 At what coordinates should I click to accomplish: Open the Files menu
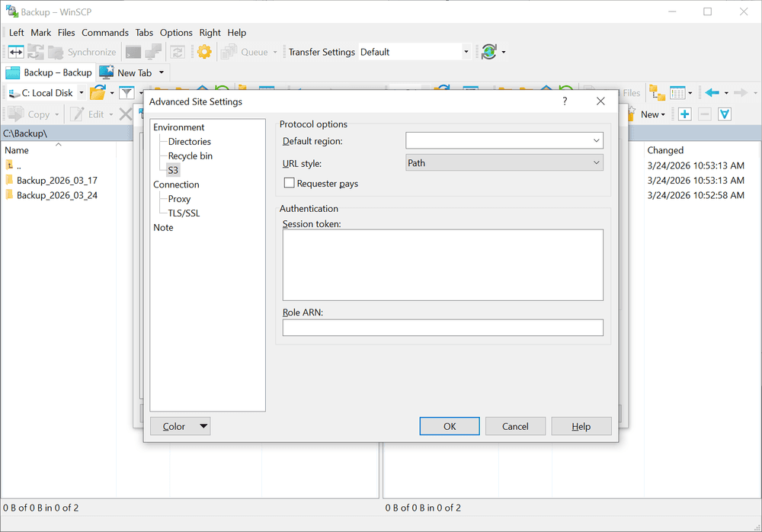coord(66,33)
